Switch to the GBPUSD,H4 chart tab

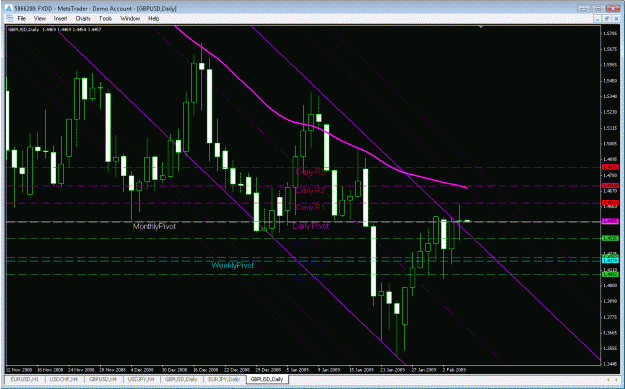coord(103,379)
